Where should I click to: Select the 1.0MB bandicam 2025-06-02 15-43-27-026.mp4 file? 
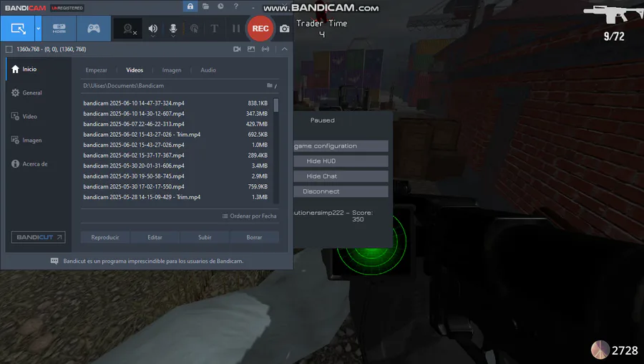point(177,145)
